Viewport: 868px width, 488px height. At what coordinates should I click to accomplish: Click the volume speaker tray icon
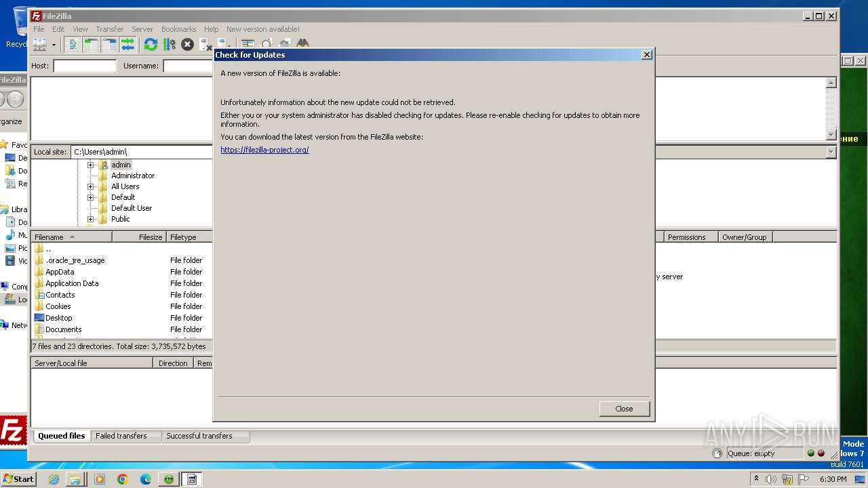click(x=771, y=479)
